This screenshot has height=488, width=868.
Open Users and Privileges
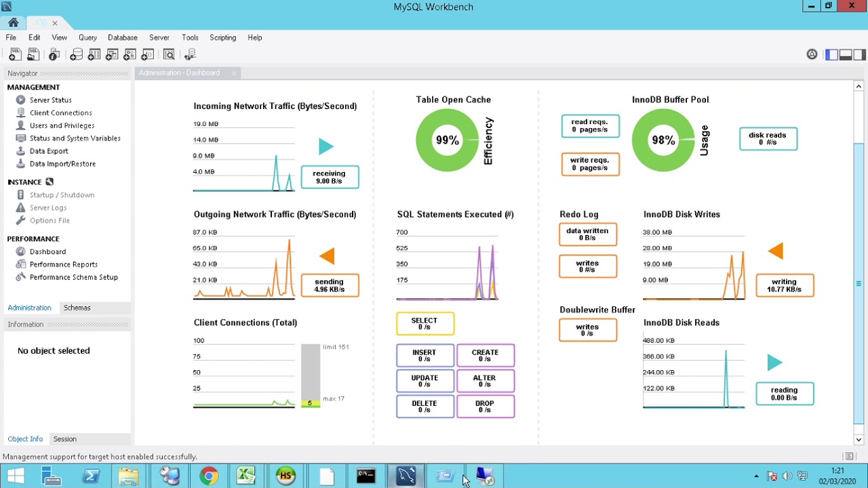coord(62,125)
